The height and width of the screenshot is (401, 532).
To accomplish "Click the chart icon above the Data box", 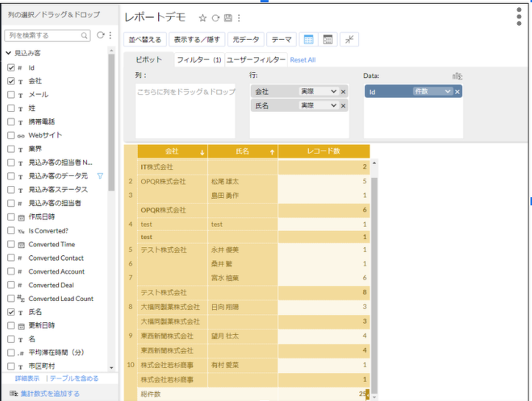I will pyautogui.click(x=457, y=76).
